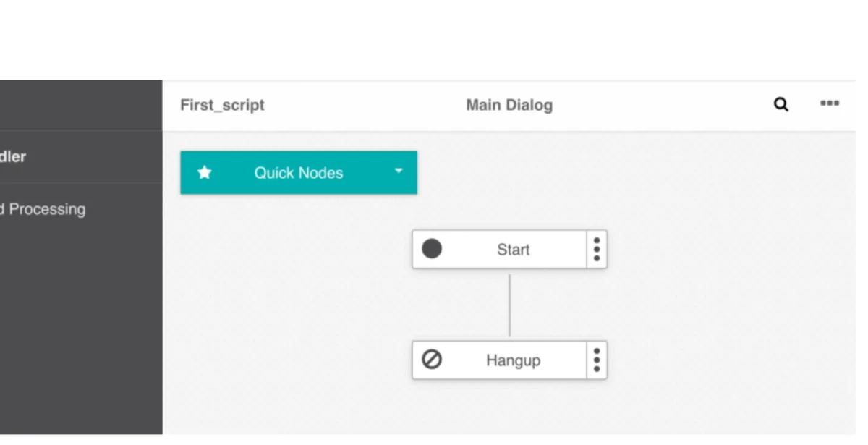Click the connector line between Start and Hangup
Screen dimensions: 868x445
(x=509, y=305)
